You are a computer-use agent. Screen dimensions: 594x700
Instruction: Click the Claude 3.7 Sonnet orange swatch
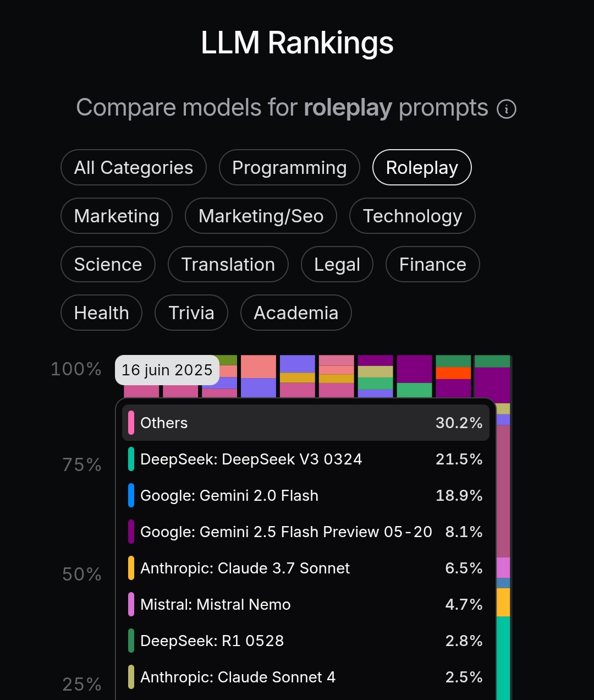point(131,568)
